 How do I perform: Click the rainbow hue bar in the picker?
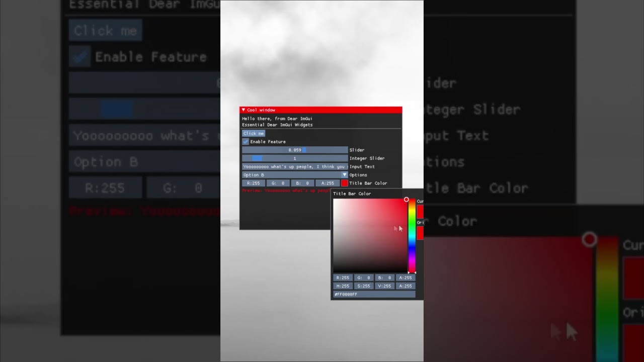(412, 235)
